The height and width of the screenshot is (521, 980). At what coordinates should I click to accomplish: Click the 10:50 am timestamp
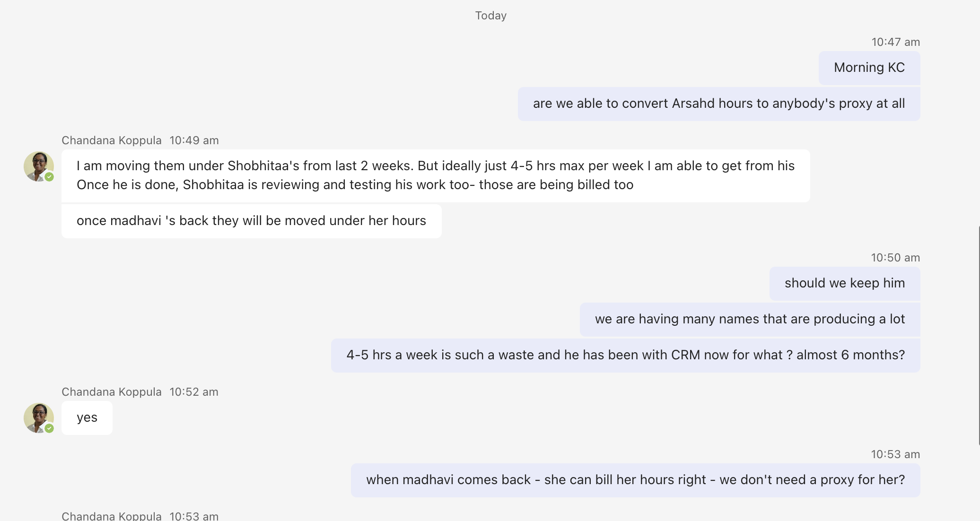[x=895, y=258]
